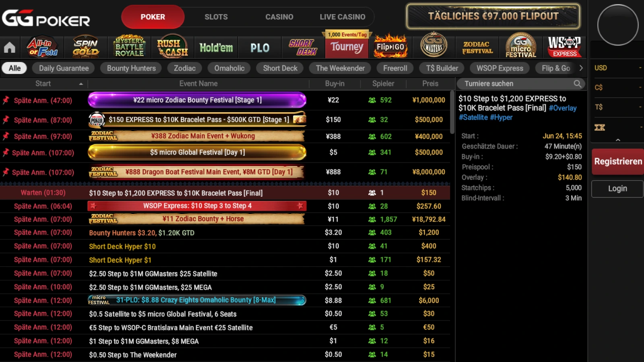Open the PLO lobby icon

click(260, 48)
